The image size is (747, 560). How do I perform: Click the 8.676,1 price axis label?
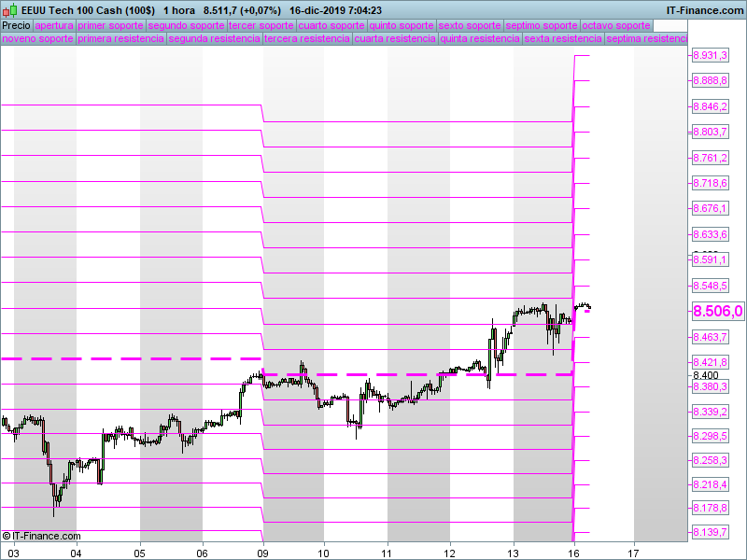[x=710, y=208]
